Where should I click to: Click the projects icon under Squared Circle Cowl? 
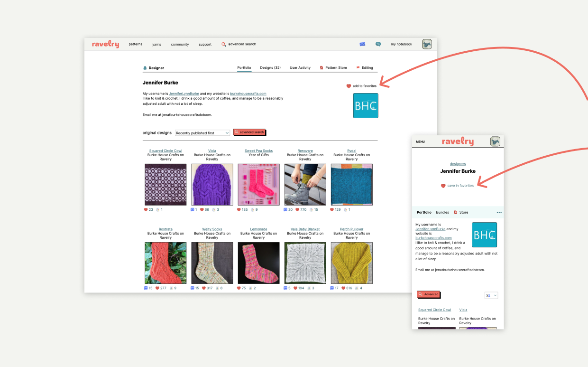pyautogui.click(x=158, y=209)
